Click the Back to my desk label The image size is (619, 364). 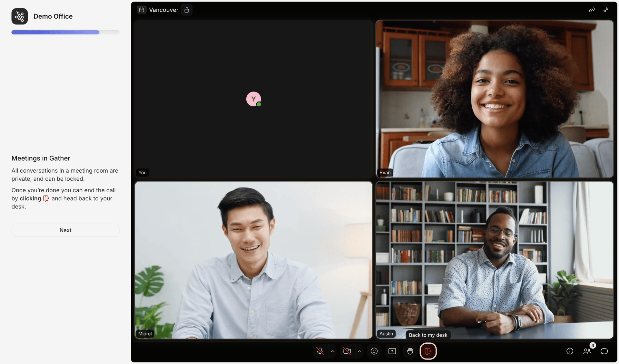click(428, 335)
